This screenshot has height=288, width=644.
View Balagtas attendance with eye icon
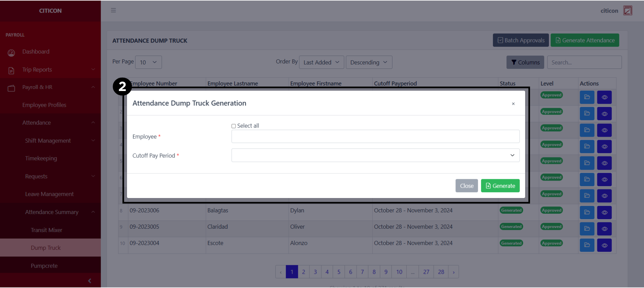point(604,212)
